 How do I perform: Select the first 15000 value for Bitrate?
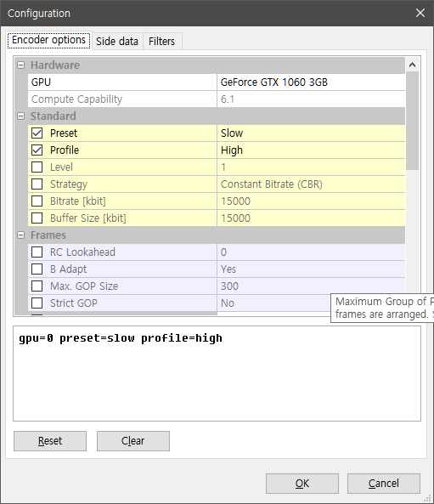pos(311,201)
